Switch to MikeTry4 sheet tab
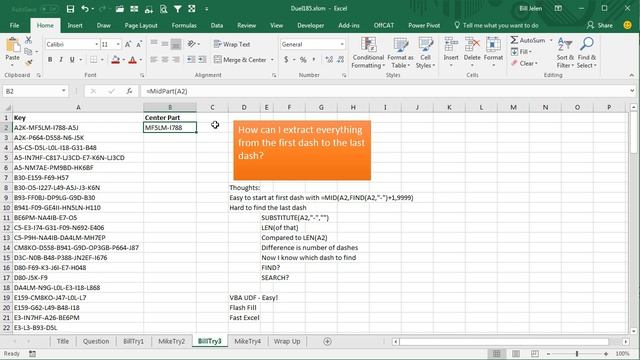 point(247,341)
